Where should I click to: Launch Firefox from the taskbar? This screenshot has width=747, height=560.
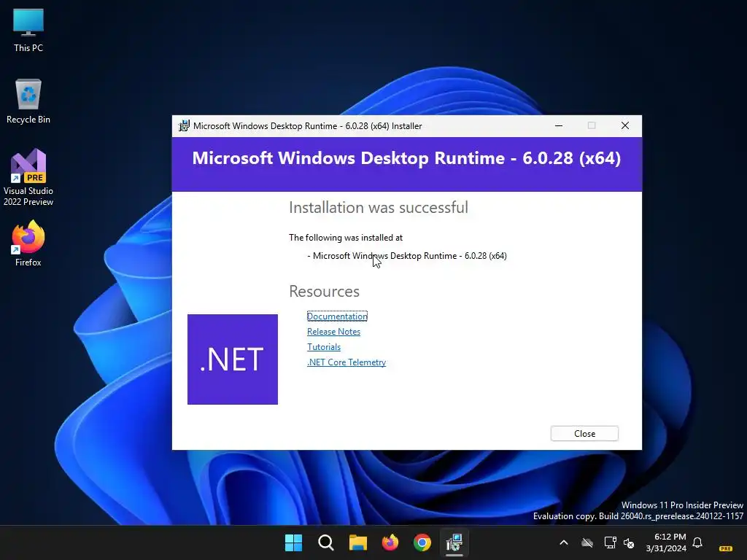click(390, 542)
